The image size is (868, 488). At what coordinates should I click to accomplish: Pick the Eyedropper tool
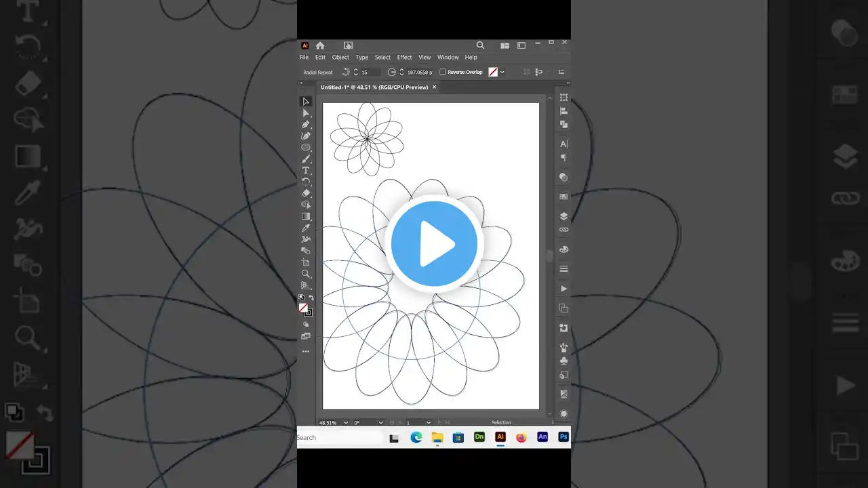306,228
